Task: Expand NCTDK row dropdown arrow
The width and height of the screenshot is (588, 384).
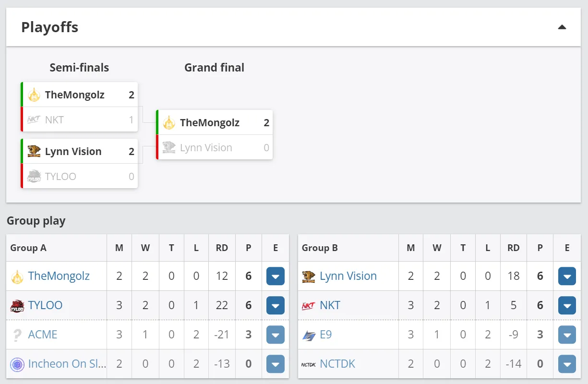Action: (567, 364)
